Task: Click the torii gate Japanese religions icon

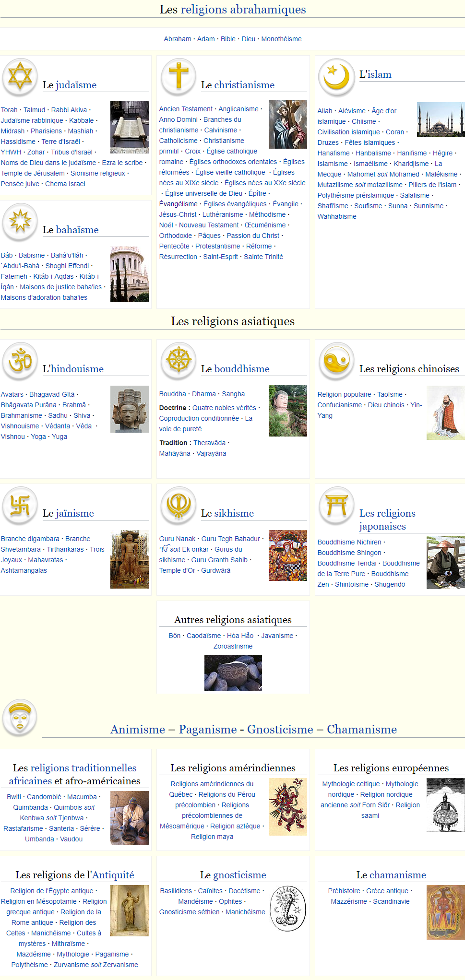Action: coord(336,505)
